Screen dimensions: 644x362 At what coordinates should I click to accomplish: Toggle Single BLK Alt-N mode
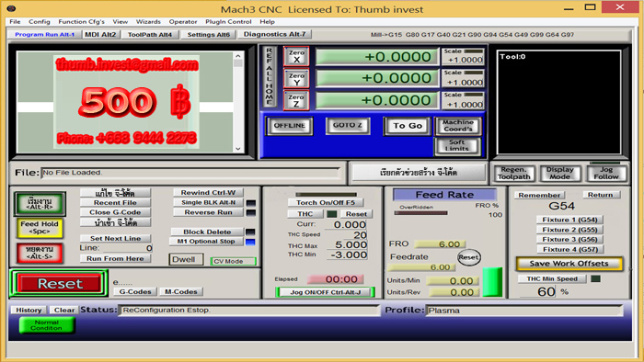click(208, 202)
